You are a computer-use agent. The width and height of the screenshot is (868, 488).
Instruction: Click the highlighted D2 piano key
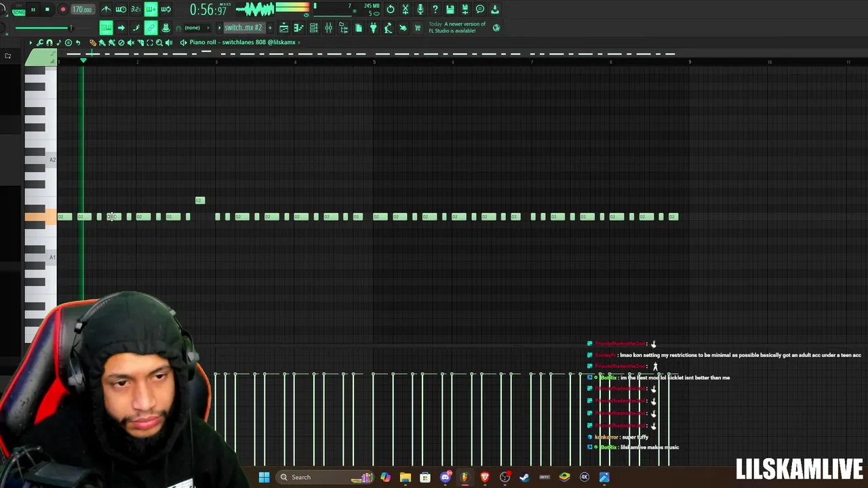41,217
